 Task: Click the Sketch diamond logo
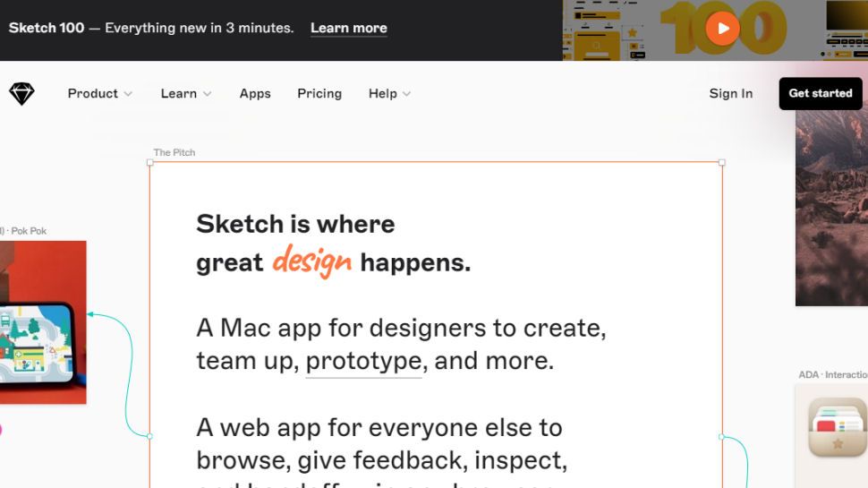(x=21, y=94)
